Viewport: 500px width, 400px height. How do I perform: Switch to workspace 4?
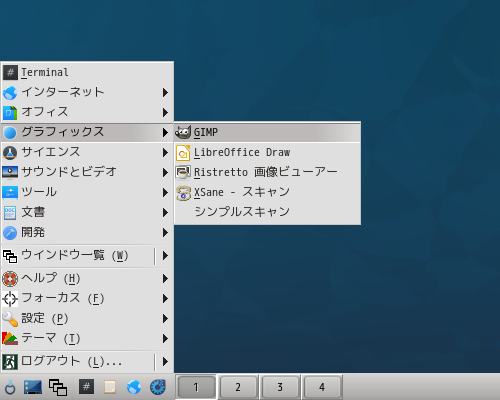click(322, 387)
